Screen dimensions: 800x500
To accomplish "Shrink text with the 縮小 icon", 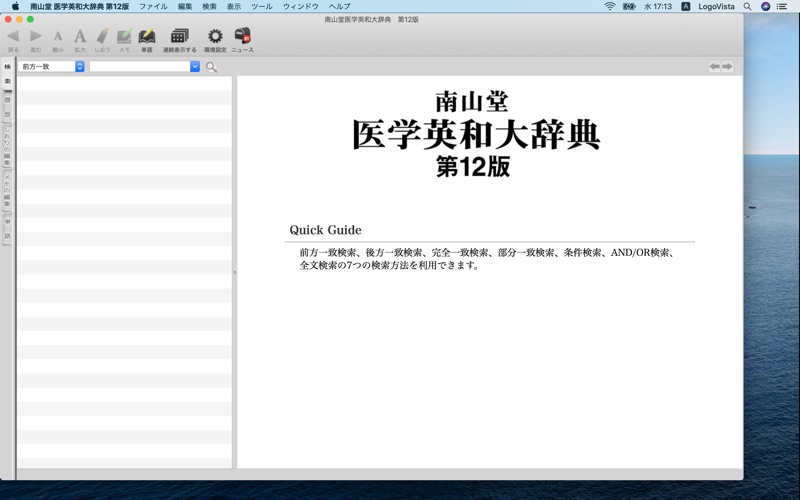I will [x=58, y=36].
